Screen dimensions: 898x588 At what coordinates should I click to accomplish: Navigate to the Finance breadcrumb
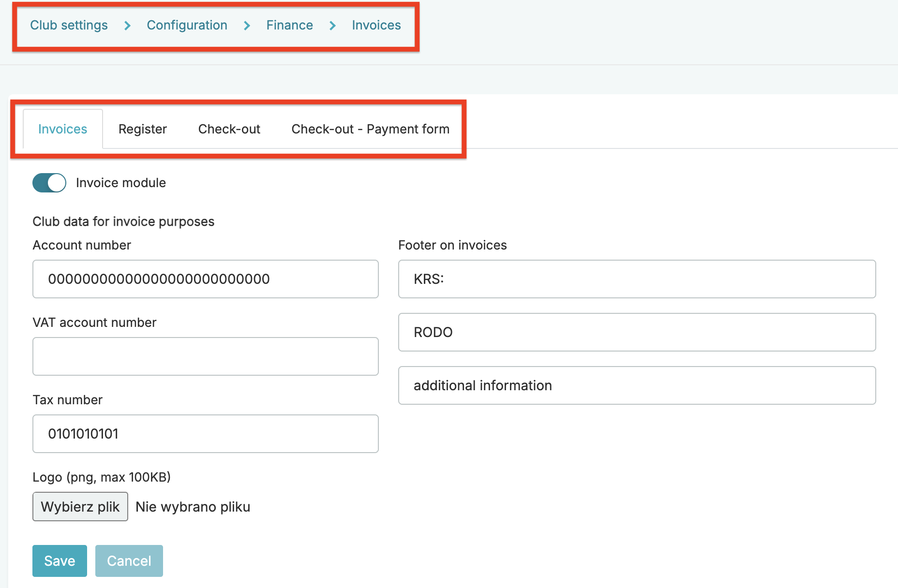coord(289,25)
